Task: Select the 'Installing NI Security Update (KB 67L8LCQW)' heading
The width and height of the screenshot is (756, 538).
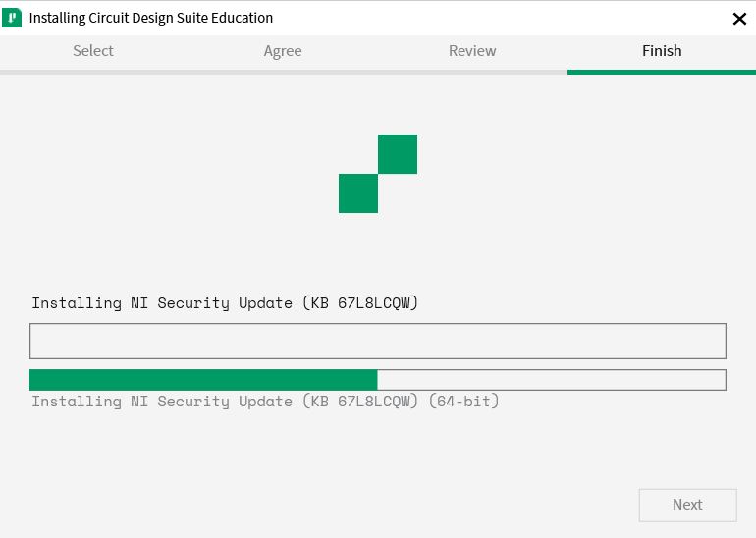Action: [225, 303]
